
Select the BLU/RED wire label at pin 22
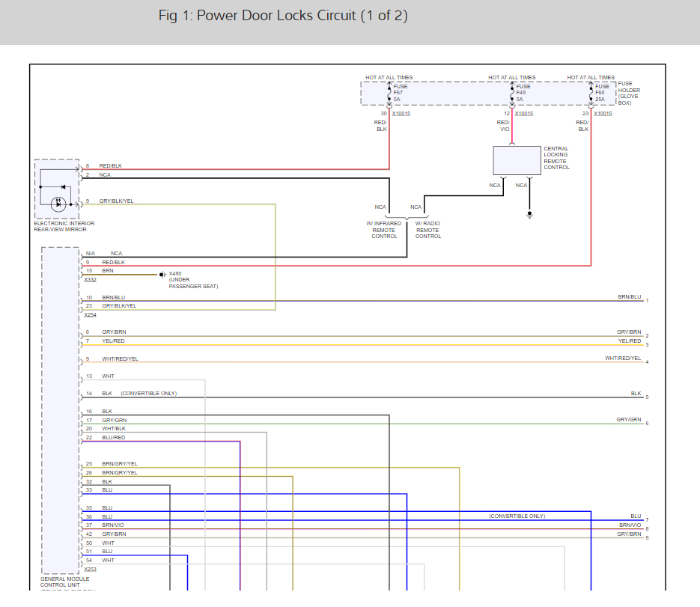[x=113, y=437]
